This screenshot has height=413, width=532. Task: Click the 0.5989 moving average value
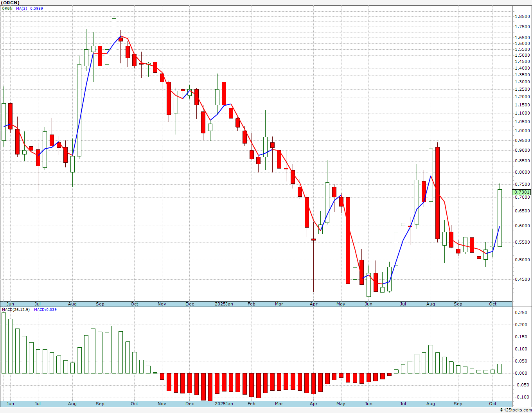(36, 8)
